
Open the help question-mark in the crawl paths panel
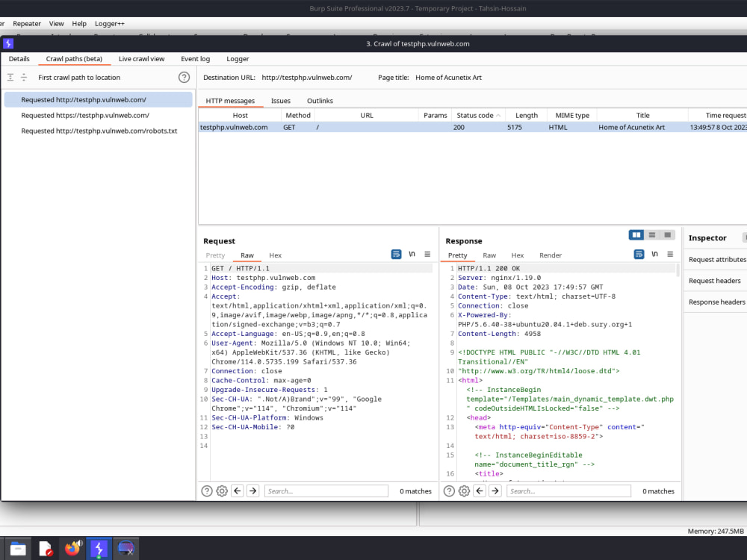click(x=184, y=77)
